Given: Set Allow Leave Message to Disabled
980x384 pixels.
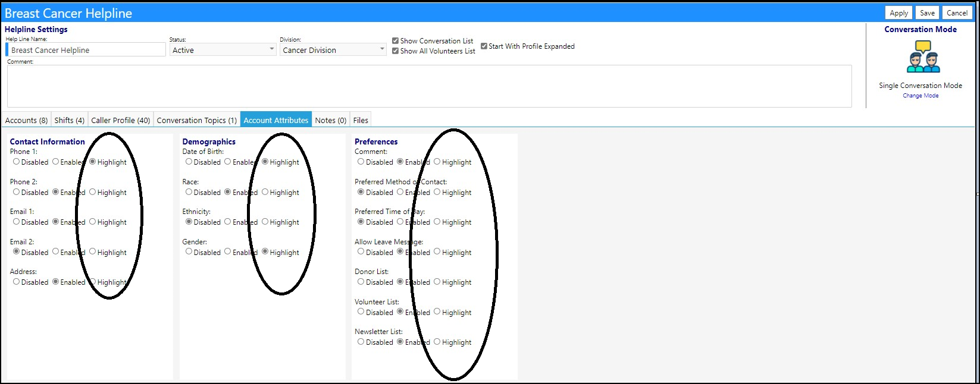Looking at the screenshot, I should 361,252.
